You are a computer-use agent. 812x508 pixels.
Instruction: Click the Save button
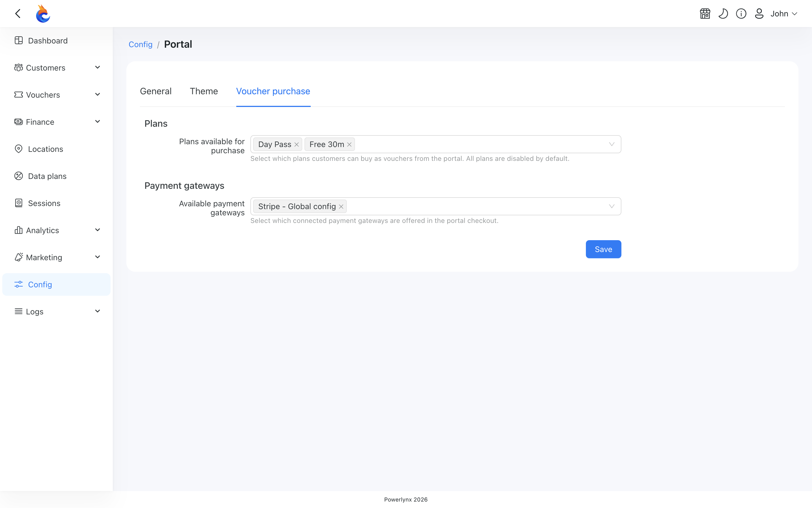603,249
